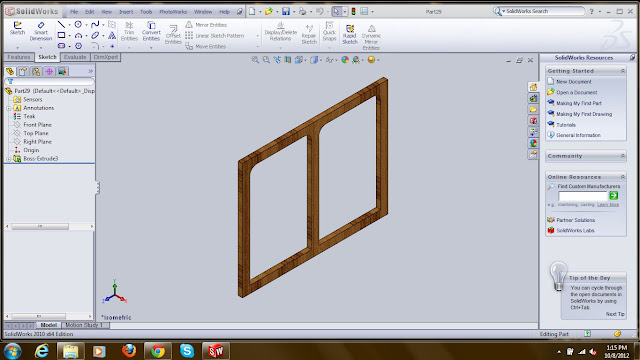Open the PropertyManager tab icon
Screen dimensions: 640x360
click(23, 71)
